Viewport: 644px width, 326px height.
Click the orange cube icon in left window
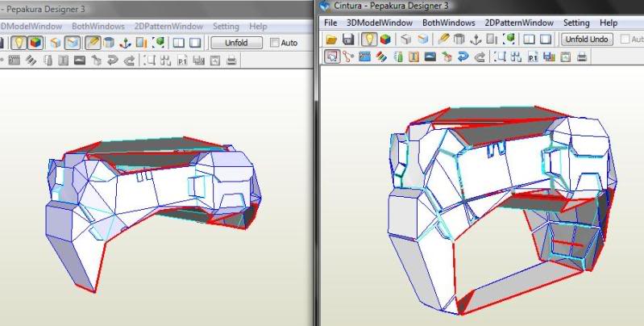coord(56,42)
